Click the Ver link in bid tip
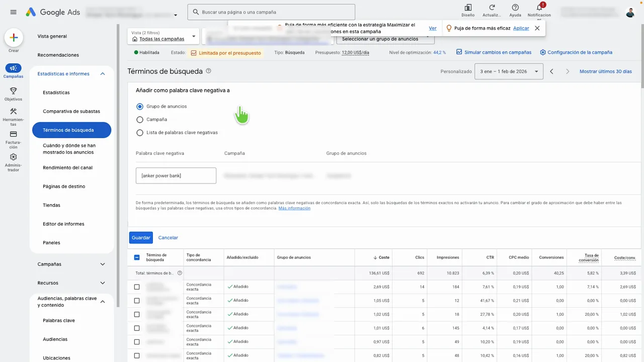 coord(433,28)
